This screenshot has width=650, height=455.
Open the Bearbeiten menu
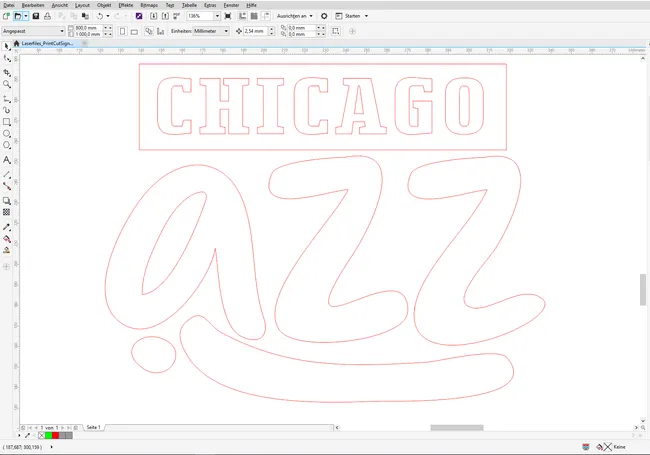(33, 5)
